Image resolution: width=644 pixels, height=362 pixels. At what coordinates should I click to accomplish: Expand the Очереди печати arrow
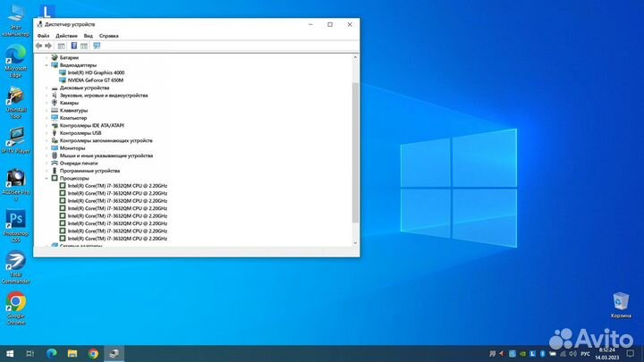point(47,163)
